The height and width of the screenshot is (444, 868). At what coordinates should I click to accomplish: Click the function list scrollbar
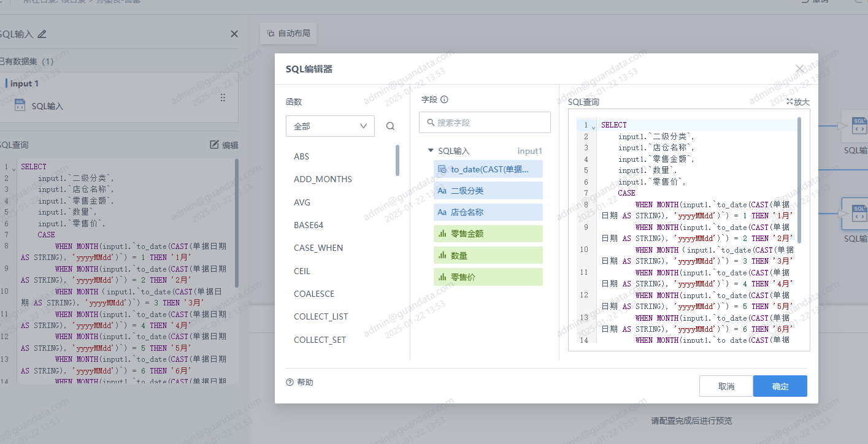point(398,160)
